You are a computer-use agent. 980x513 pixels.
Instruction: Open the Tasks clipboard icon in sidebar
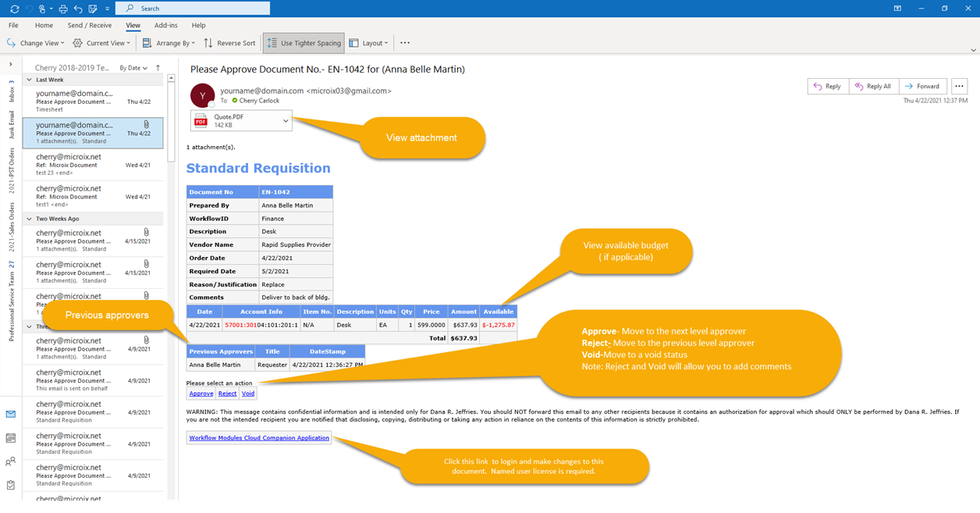tap(11, 485)
